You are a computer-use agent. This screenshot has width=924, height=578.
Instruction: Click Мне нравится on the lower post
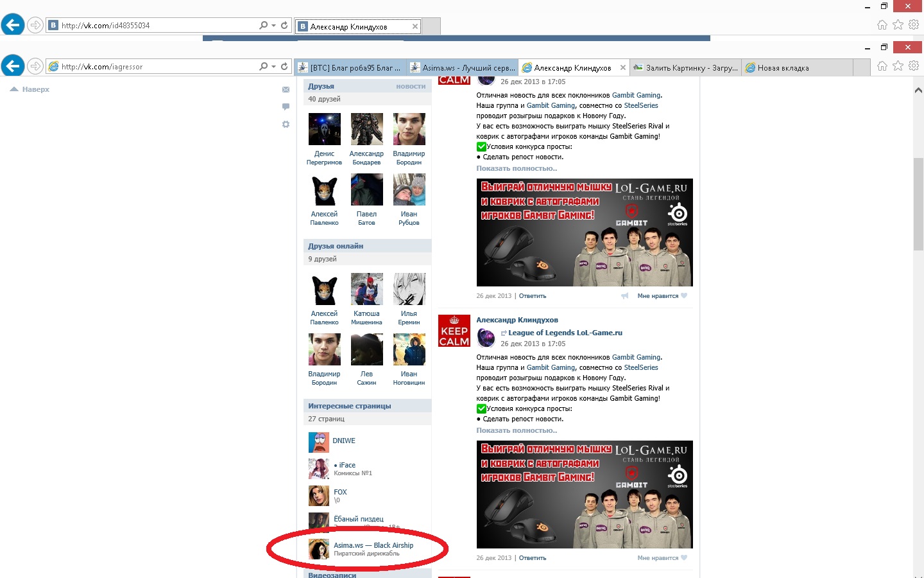(658, 558)
